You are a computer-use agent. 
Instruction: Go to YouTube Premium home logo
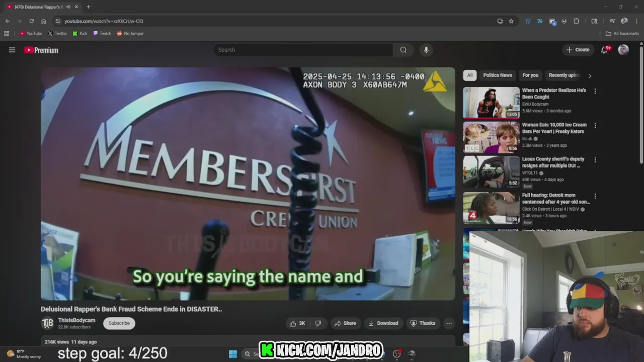click(41, 50)
